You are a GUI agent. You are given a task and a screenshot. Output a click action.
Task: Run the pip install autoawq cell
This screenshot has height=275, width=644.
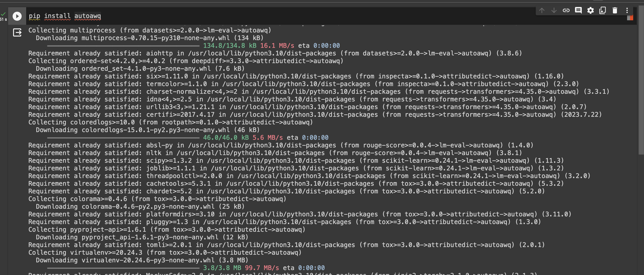pyautogui.click(x=17, y=16)
